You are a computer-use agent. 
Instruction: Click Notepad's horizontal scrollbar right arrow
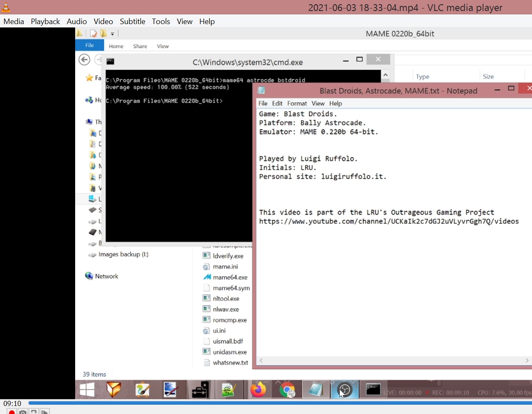click(x=527, y=360)
